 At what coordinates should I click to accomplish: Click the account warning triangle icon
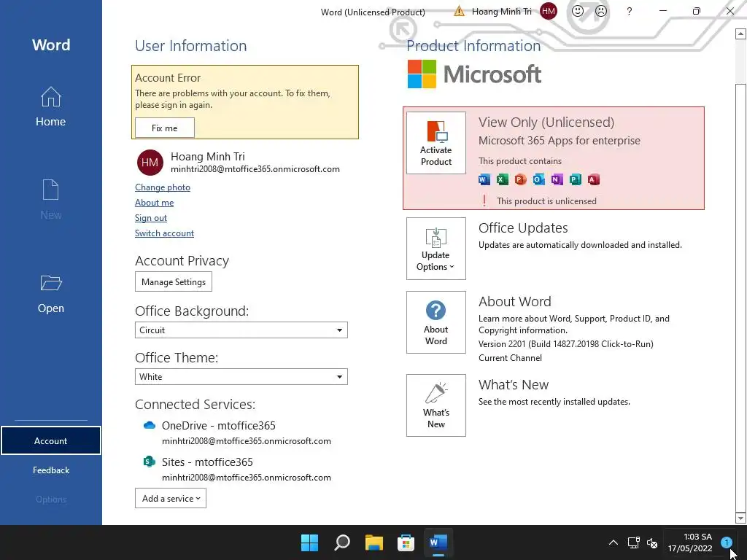[x=459, y=11]
